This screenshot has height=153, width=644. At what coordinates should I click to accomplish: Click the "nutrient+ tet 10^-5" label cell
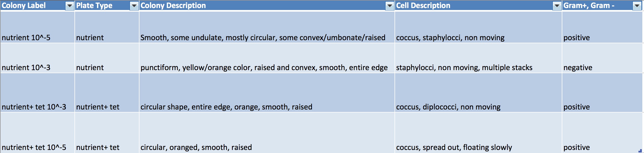[x=34, y=147]
